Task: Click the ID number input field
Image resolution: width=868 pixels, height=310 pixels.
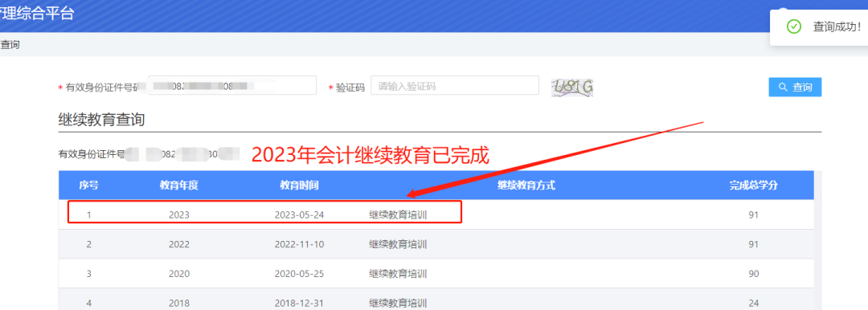Action: click(232, 86)
